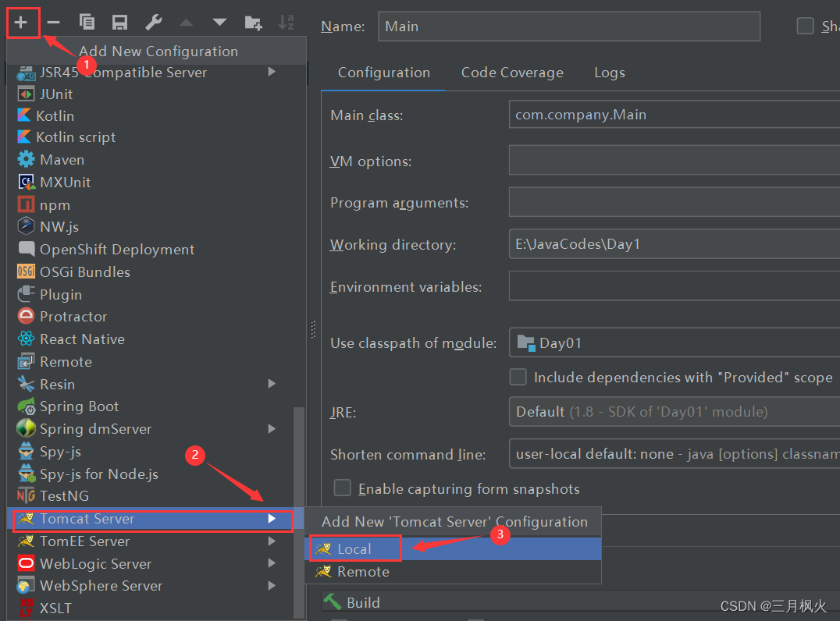Click the Copy Configuration icon
Viewport: 840px width, 621px height.
pyautogui.click(x=87, y=23)
